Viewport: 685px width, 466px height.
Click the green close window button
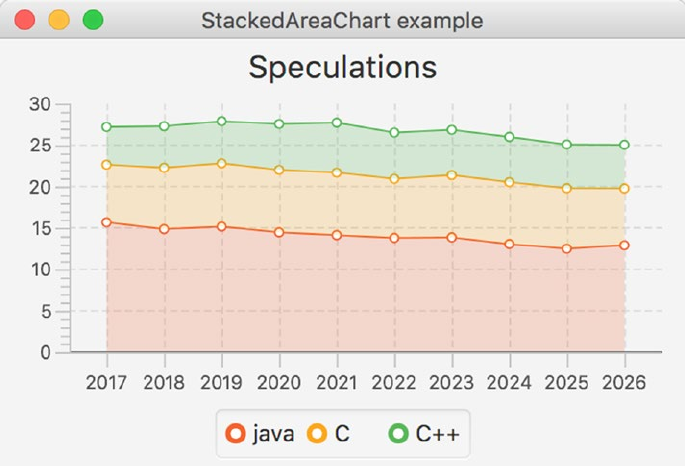[93, 20]
